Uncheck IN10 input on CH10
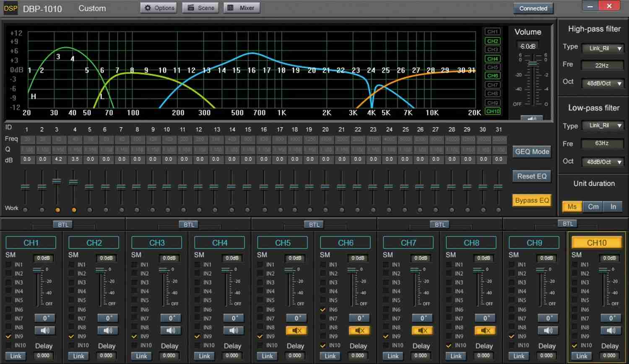The image size is (629, 364). click(x=574, y=345)
